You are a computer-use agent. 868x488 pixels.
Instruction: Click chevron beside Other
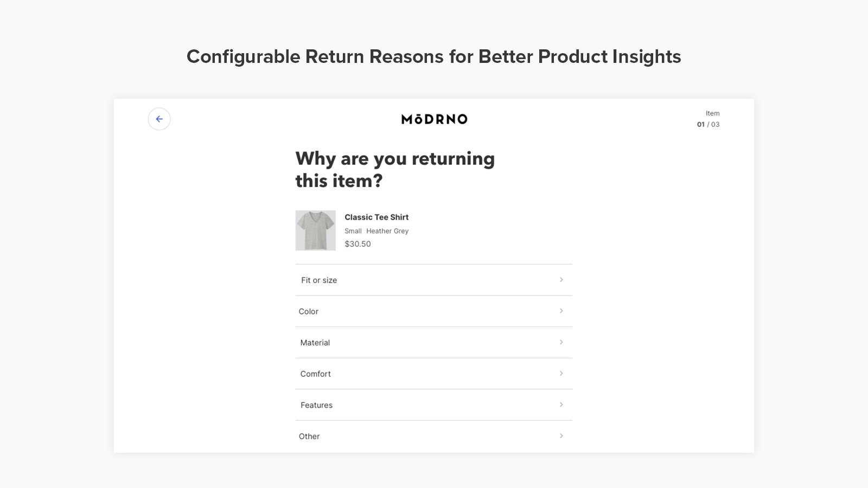coord(561,436)
